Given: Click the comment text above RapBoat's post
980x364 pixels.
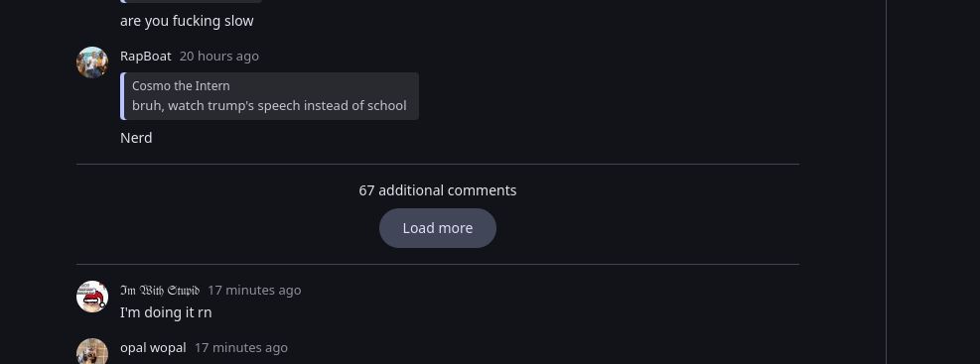Looking at the screenshot, I should 187,21.
